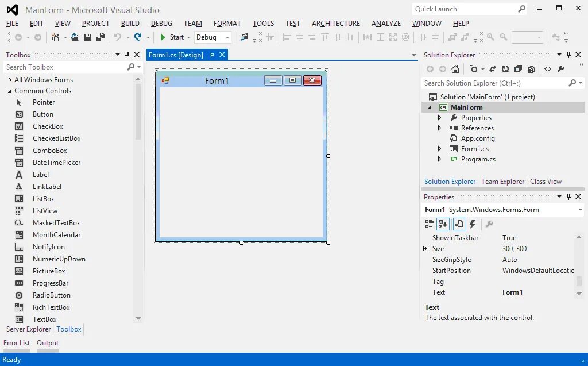Toggle Categorized view in the Properties panel
The width and height of the screenshot is (588, 366).
point(428,224)
